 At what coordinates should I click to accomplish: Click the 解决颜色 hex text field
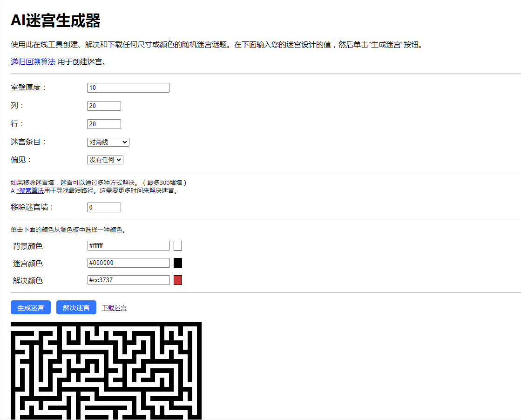(128, 280)
